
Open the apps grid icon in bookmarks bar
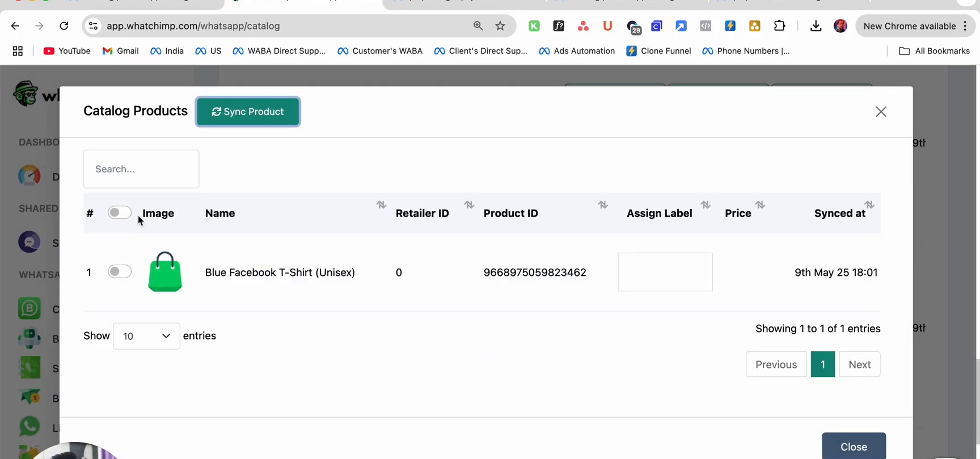coord(18,51)
